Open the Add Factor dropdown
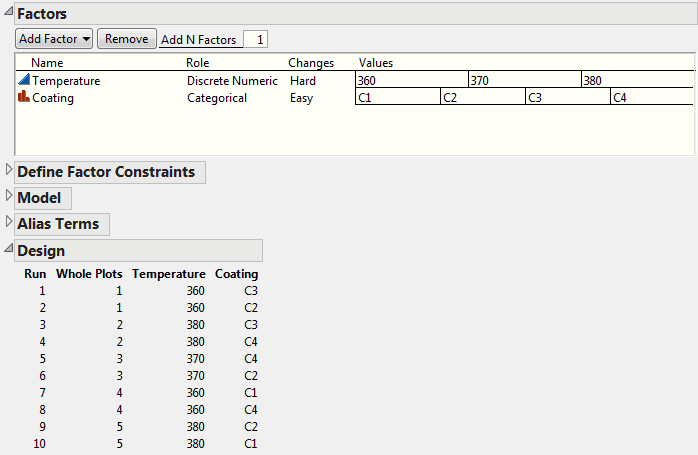 tap(54, 39)
